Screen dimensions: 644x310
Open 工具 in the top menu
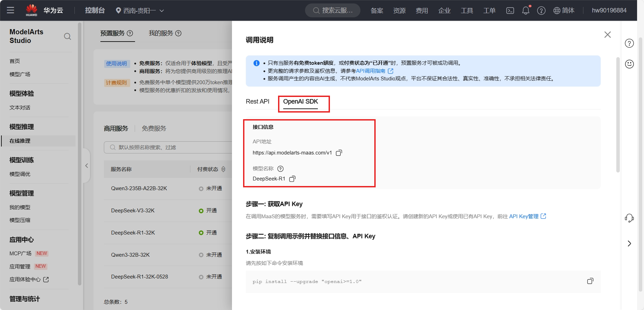pos(467,10)
